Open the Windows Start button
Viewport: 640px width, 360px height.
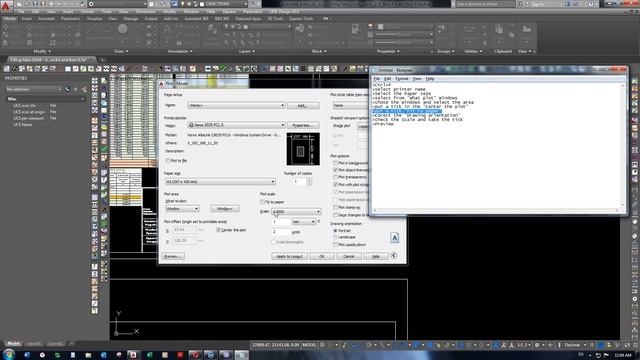pos(9,354)
